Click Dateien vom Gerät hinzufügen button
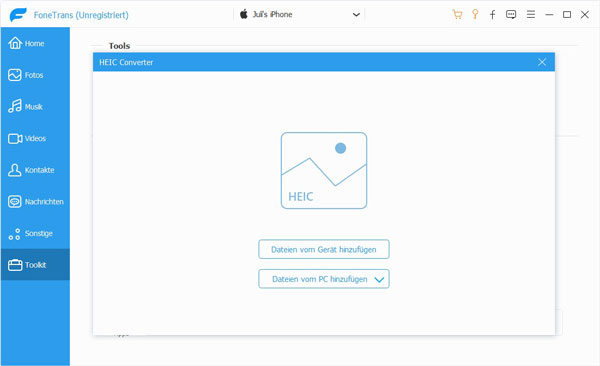The height and width of the screenshot is (366, 600). (x=324, y=249)
